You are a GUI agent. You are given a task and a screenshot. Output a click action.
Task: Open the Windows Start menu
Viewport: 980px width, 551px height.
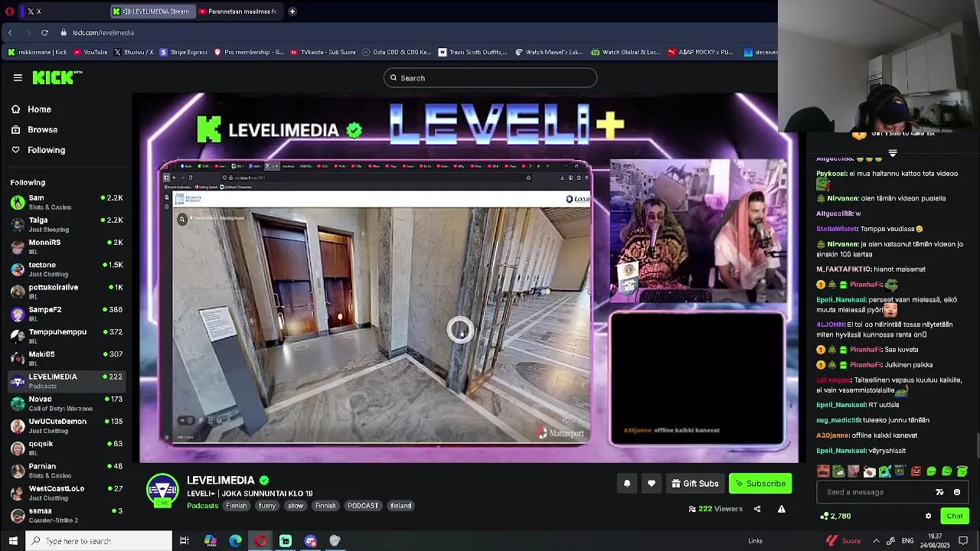[12, 541]
